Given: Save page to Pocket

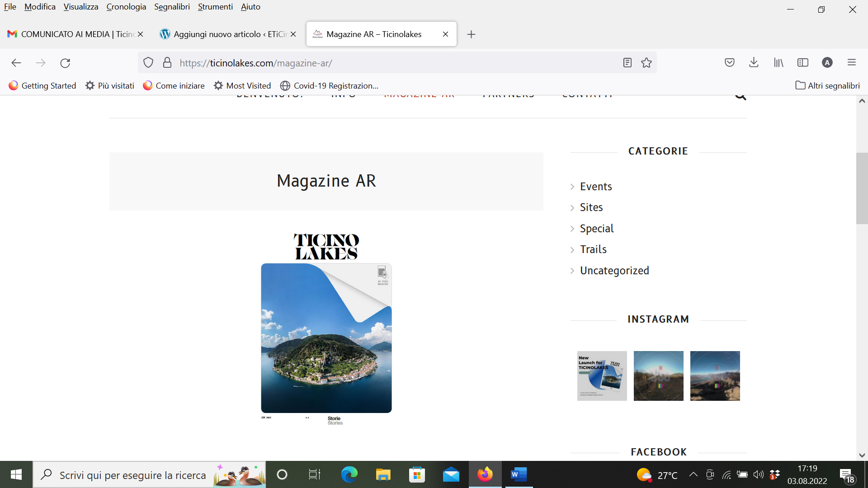Looking at the screenshot, I should tap(729, 63).
